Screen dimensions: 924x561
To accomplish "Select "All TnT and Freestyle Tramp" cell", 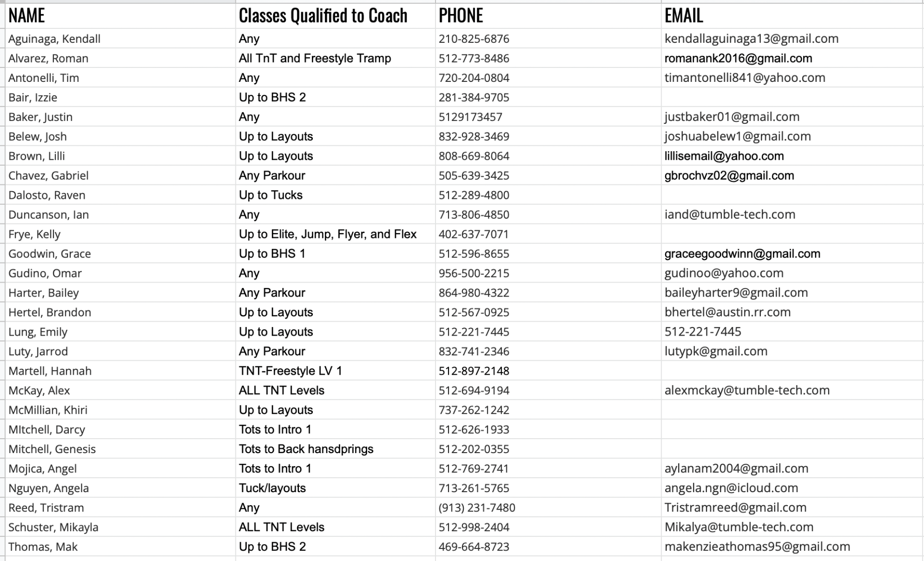I will 315,59.
